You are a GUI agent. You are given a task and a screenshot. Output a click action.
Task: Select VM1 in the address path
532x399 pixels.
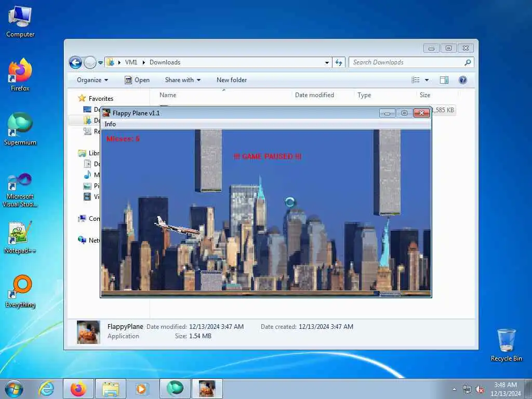(x=131, y=62)
